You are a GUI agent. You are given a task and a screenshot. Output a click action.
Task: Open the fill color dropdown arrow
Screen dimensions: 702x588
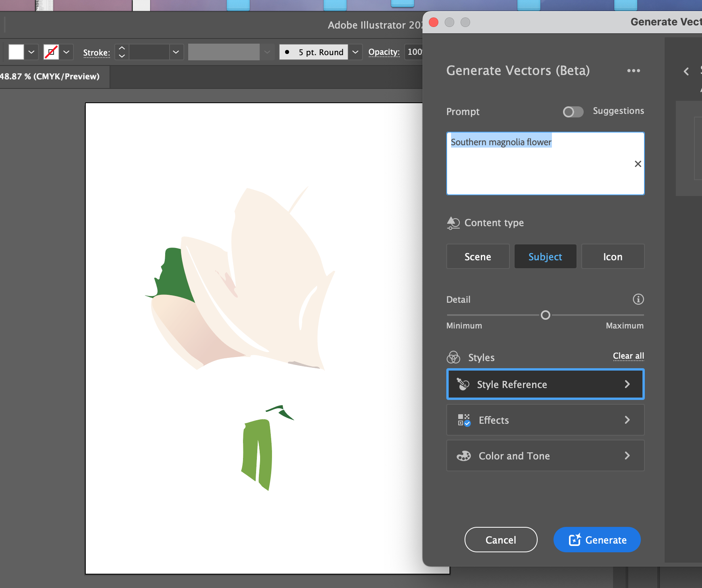[31, 52]
